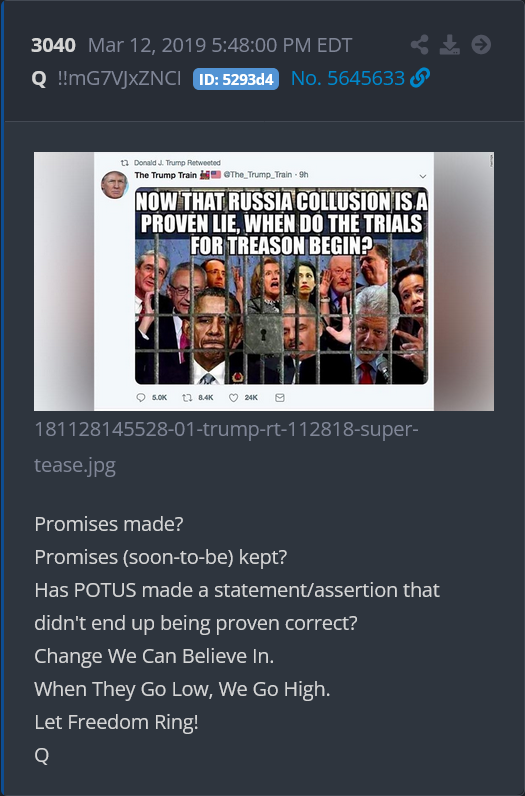
Task: Click the ID: 5293d4 badge
Action: coord(236,79)
